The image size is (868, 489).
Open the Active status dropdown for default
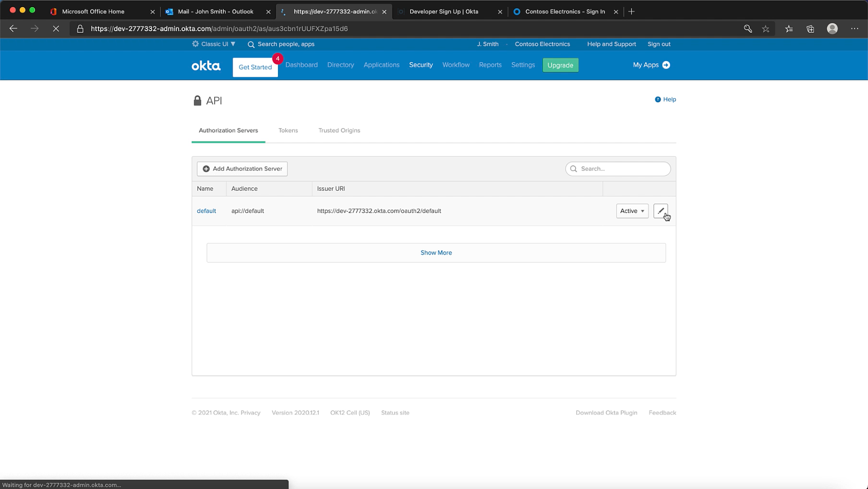point(632,211)
